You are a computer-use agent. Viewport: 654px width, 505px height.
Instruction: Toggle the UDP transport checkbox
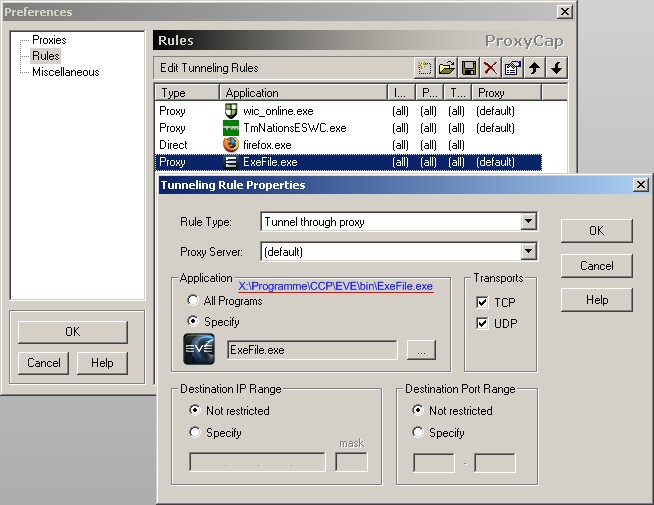pos(482,323)
